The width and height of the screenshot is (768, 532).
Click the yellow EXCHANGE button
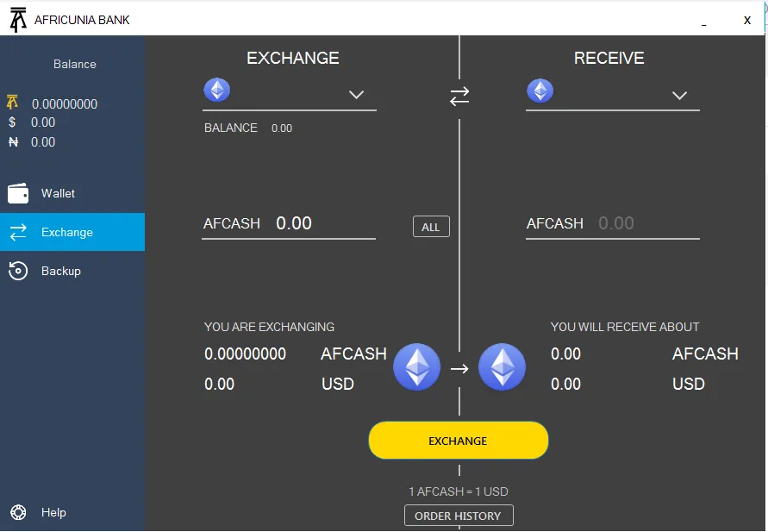coord(459,441)
